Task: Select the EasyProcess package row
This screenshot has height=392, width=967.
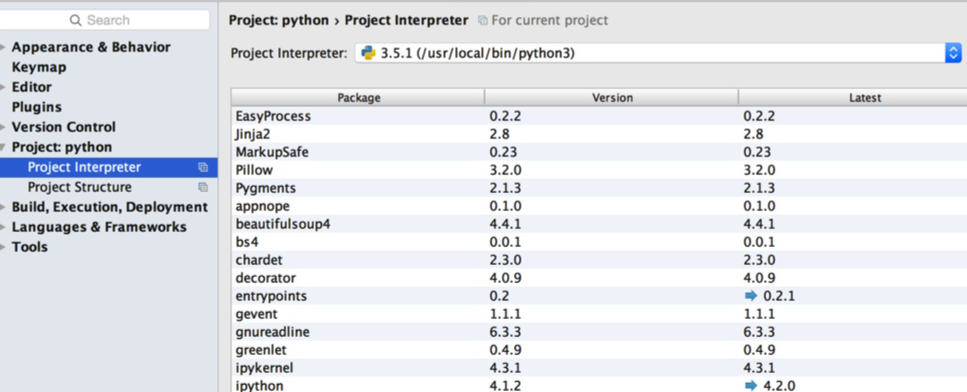Action: pyautogui.click(x=599, y=116)
